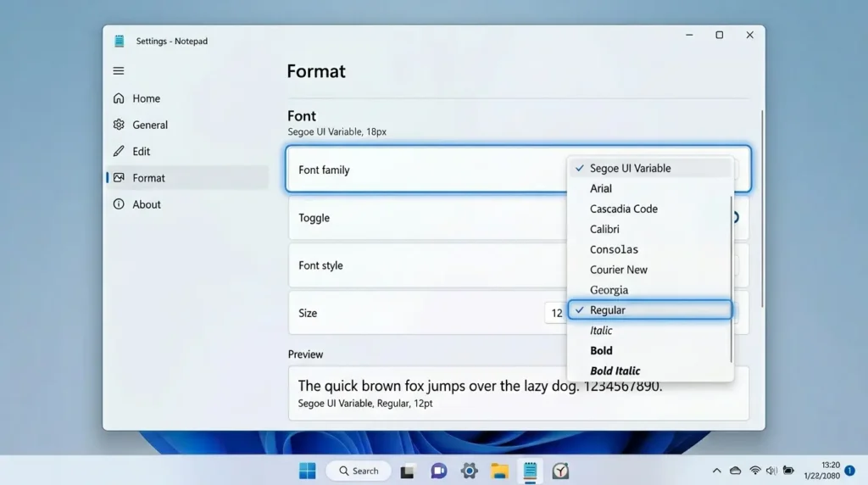The height and width of the screenshot is (485, 868).
Task: Go to Home in sidebar
Action: pyautogui.click(x=187, y=98)
